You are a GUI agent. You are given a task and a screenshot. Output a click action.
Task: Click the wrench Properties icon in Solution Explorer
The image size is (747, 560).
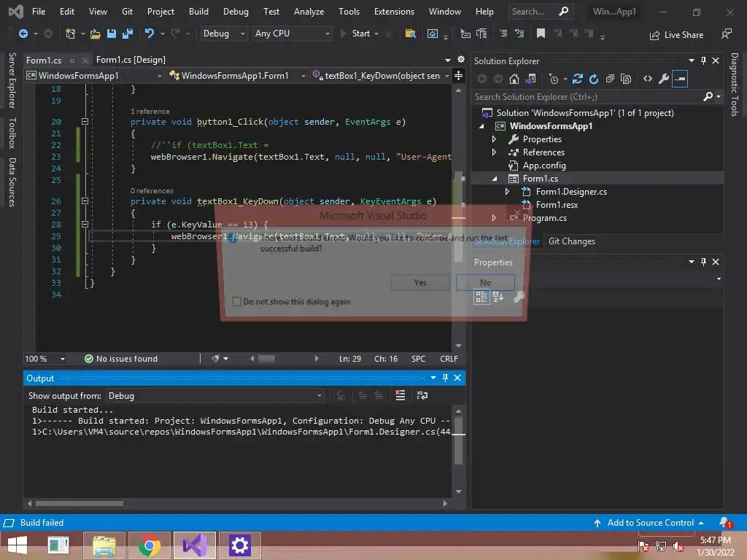tap(664, 79)
